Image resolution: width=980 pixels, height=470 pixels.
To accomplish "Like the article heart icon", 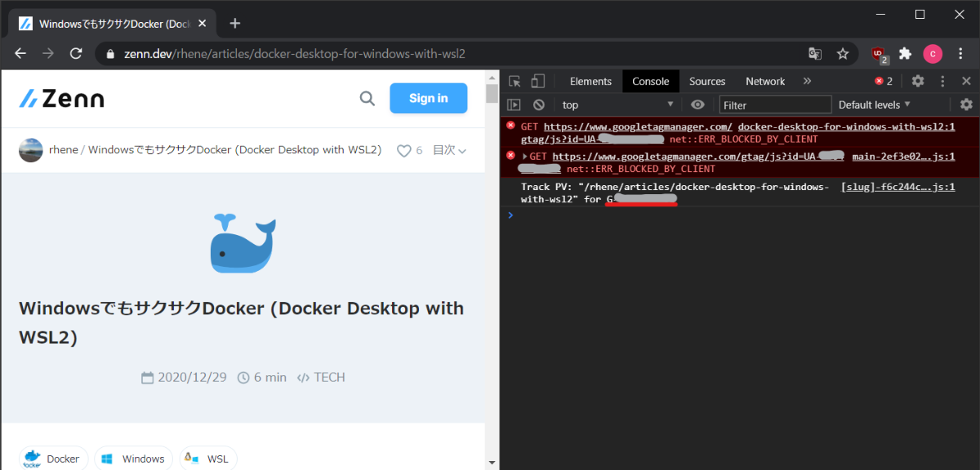I will point(403,151).
